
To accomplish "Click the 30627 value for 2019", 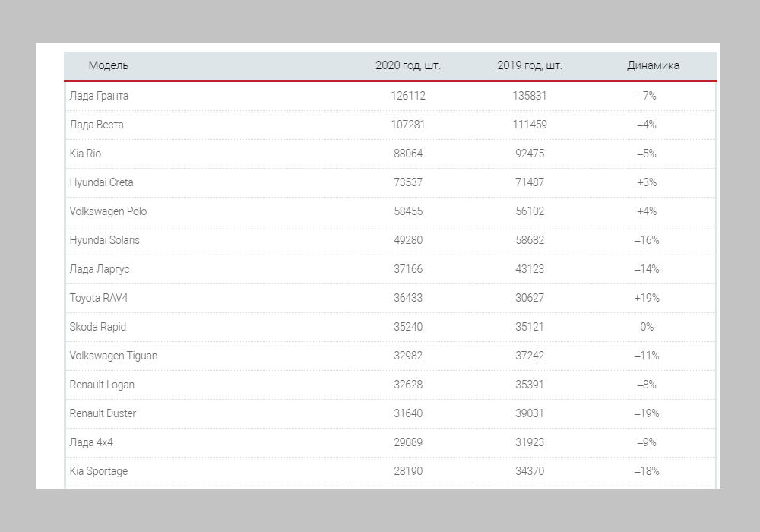I will (x=530, y=298).
